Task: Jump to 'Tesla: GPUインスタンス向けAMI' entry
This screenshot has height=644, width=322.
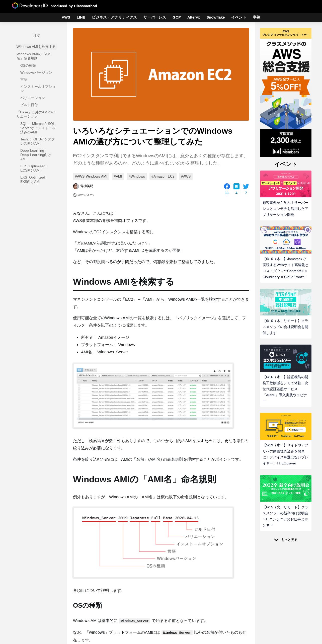Action: click(38, 141)
